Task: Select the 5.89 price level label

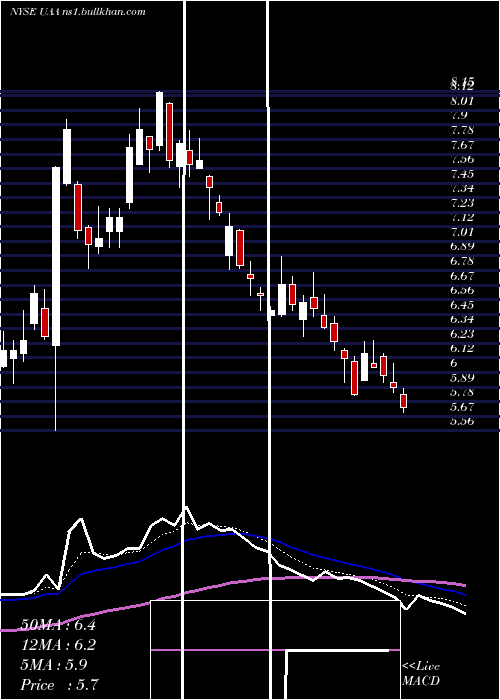Action: point(462,378)
